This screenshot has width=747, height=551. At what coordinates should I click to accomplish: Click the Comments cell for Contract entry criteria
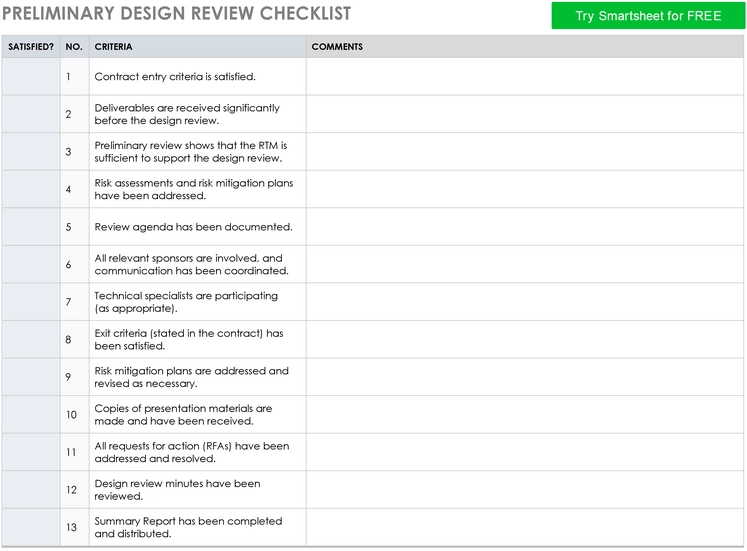coord(525,77)
